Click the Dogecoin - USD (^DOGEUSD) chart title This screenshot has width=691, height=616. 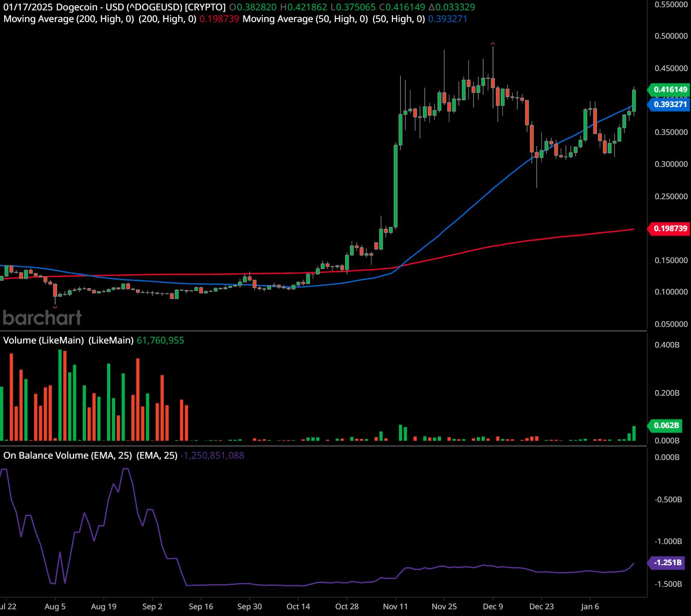click(x=141, y=7)
